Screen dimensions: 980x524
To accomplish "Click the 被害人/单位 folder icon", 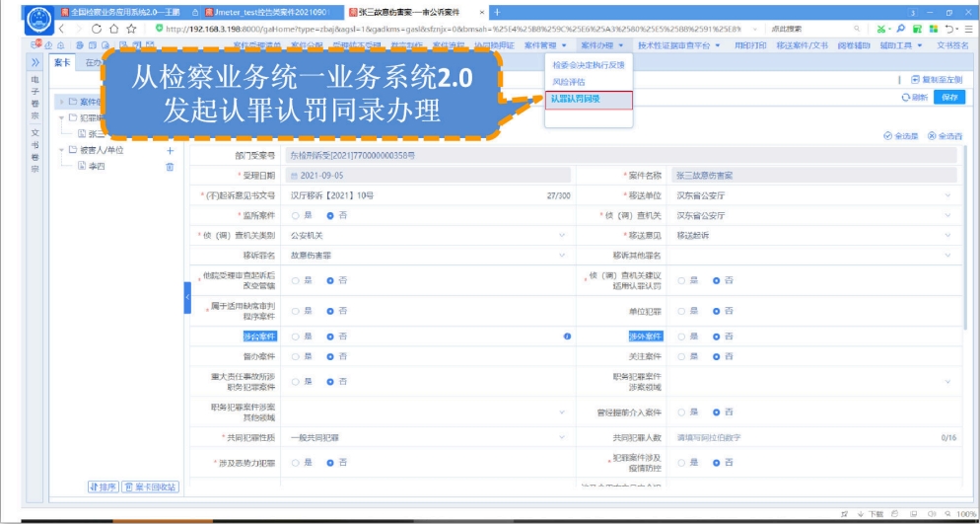I will [x=73, y=150].
